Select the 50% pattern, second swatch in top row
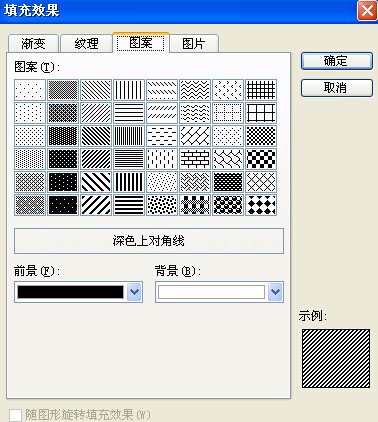Viewport: 378px width, 422px height. (63, 90)
